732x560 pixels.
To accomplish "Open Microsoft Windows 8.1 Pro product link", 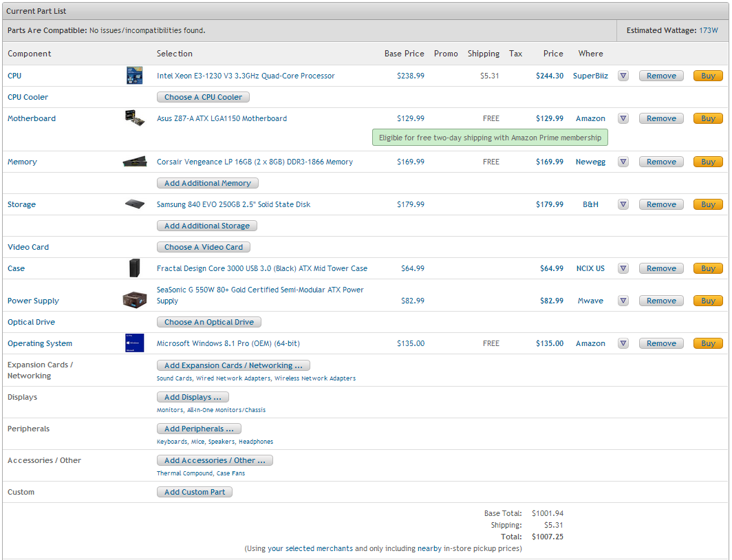I will [x=228, y=343].
